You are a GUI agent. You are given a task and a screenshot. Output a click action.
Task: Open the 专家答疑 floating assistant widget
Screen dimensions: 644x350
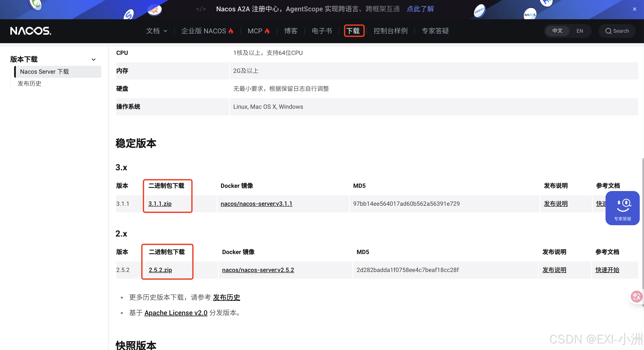[622, 208]
